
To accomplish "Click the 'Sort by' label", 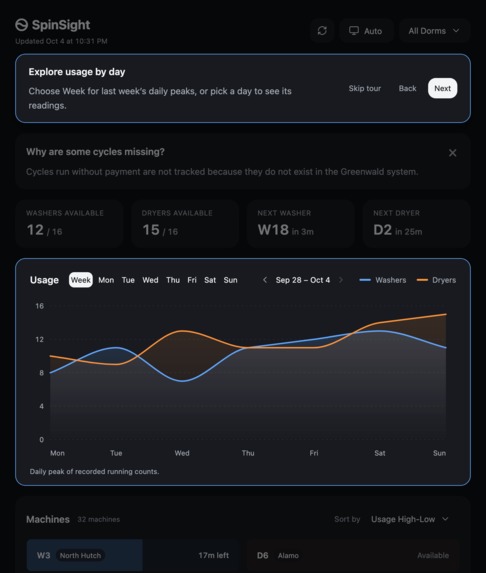I will (347, 519).
